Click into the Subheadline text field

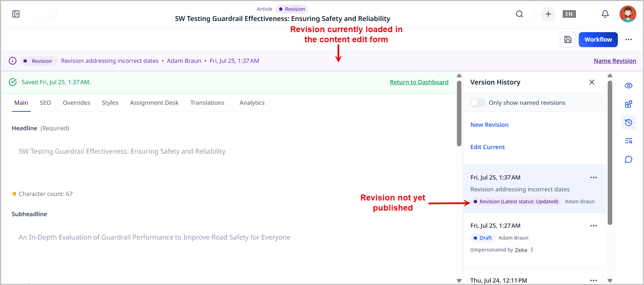[x=230, y=237]
